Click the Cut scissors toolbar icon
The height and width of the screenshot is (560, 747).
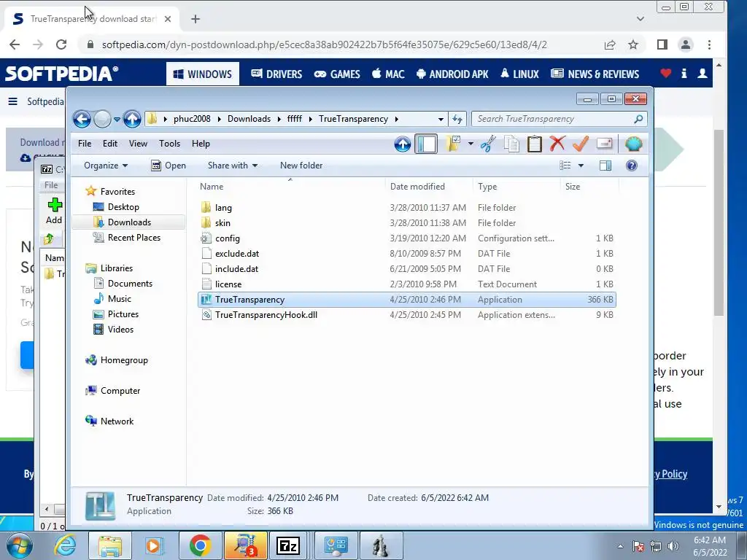(x=488, y=144)
